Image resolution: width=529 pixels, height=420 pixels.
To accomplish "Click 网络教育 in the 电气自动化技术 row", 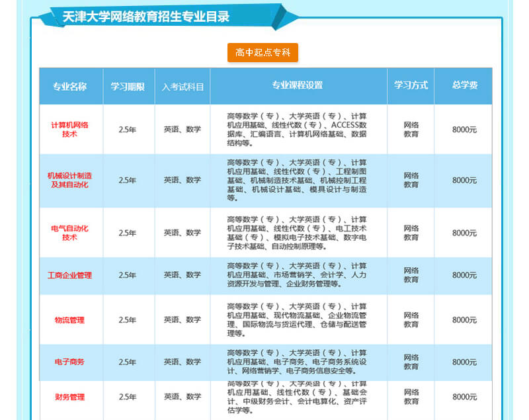I will 411,233.
